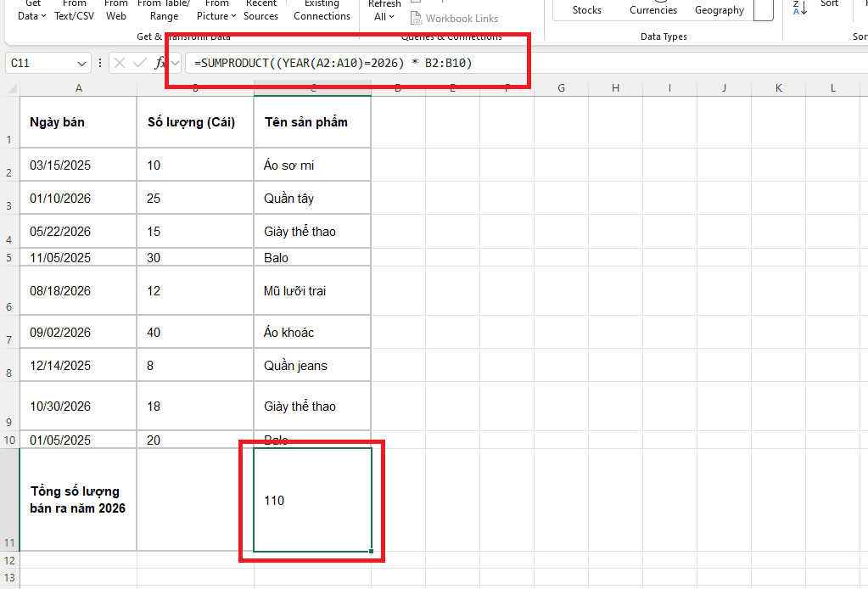Select the "Ngày bán" header cell
The image size is (868, 589).
[78, 122]
